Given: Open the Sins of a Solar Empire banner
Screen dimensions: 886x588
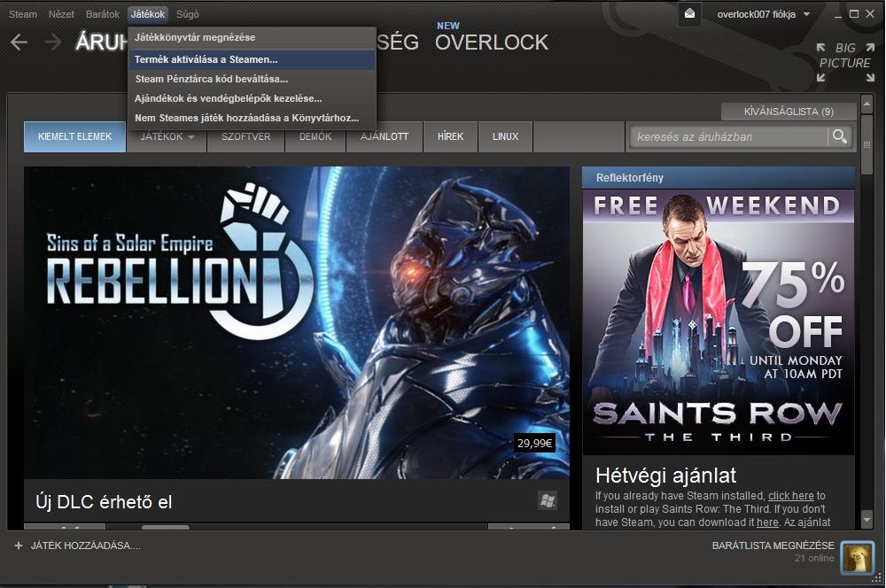Looking at the screenshot, I should (x=297, y=322).
